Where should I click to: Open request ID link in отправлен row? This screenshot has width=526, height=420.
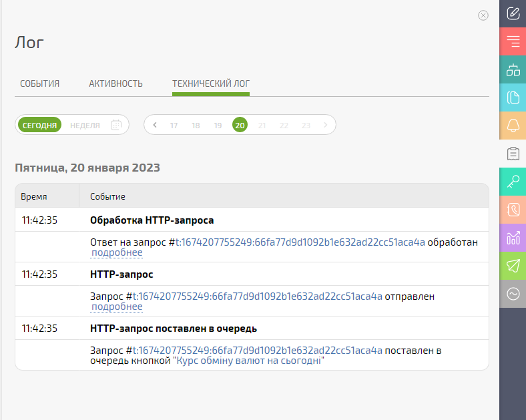click(257, 296)
